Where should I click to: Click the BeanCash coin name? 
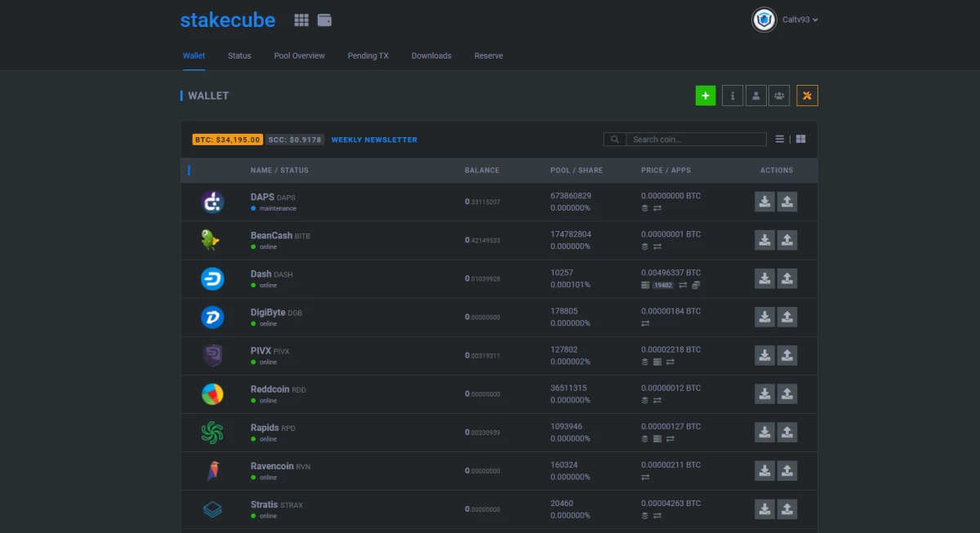coord(271,236)
